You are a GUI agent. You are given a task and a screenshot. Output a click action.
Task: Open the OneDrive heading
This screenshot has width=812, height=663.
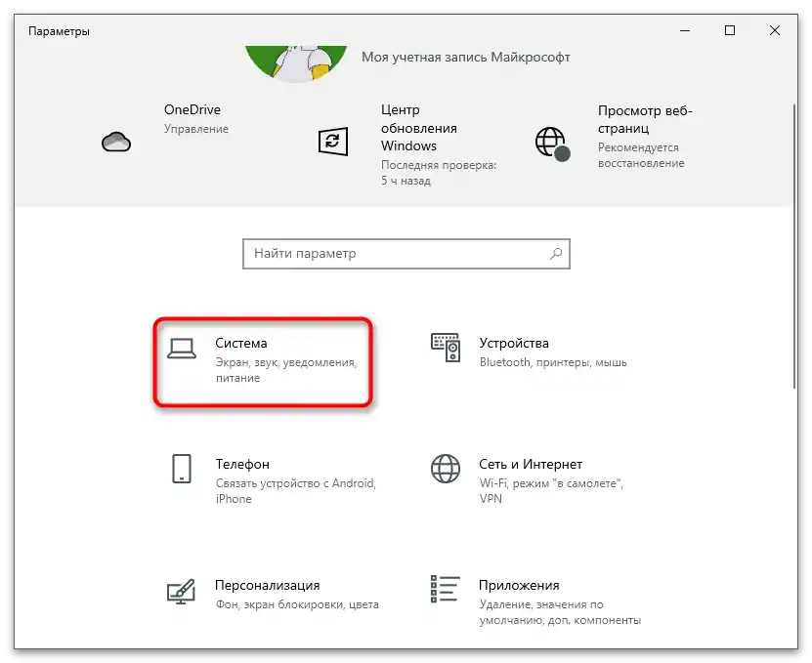tap(192, 109)
